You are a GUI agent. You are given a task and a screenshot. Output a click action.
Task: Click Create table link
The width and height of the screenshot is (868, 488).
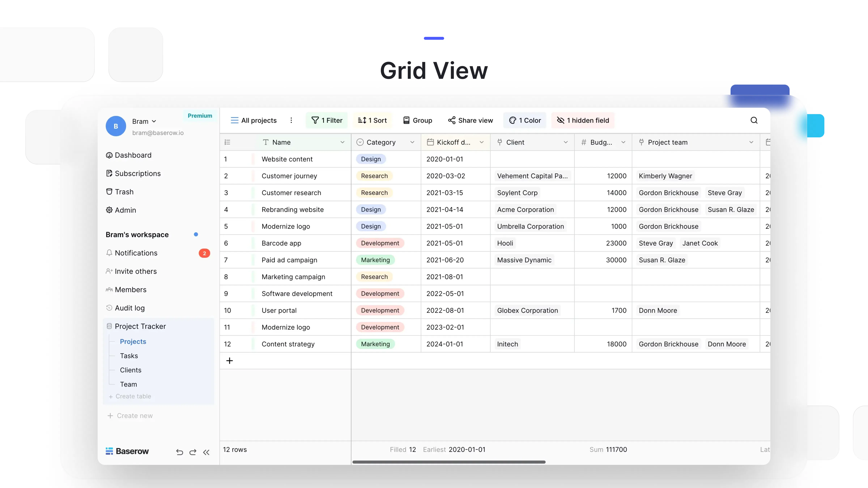tap(130, 396)
